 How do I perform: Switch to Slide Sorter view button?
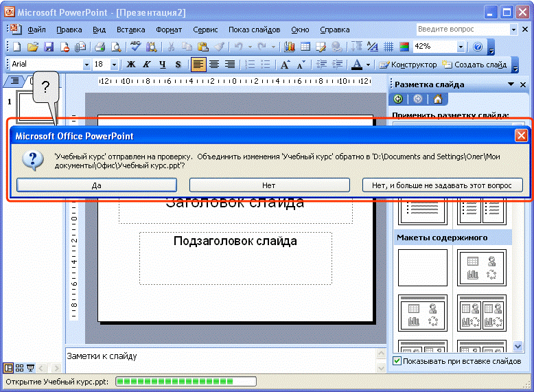pyautogui.click(x=19, y=368)
